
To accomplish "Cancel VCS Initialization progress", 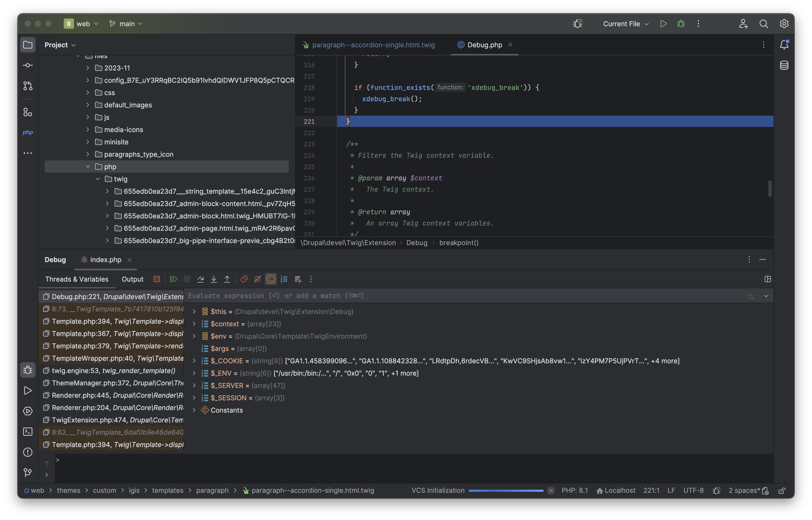I will [551, 490].
